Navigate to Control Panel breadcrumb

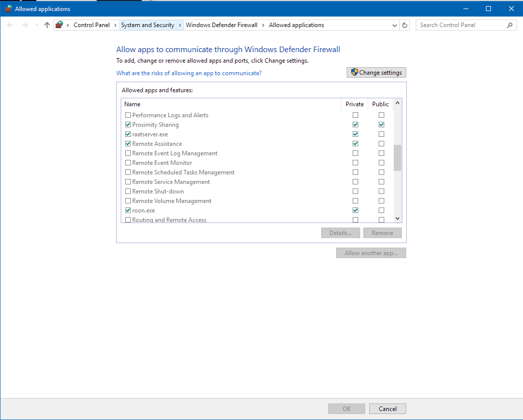tap(92, 25)
